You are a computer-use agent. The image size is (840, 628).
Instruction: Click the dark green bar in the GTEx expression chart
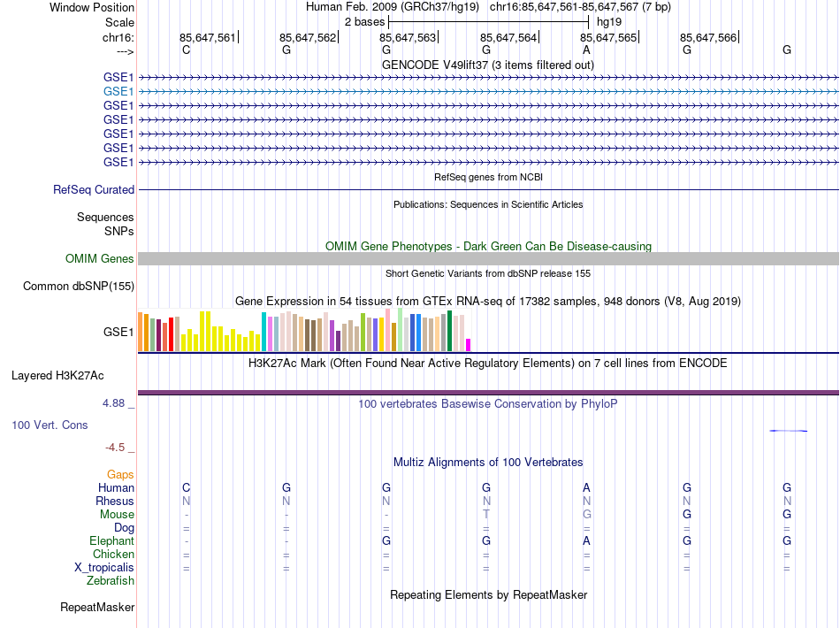449,331
